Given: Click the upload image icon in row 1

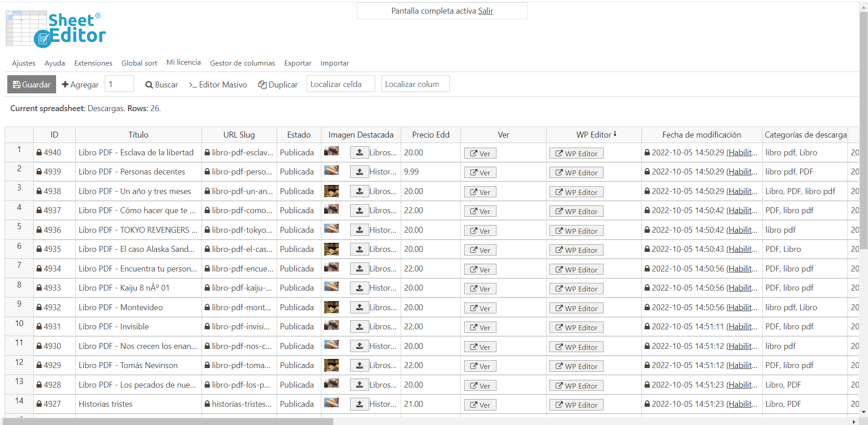Looking at the screenshot, I should [359, 153].
